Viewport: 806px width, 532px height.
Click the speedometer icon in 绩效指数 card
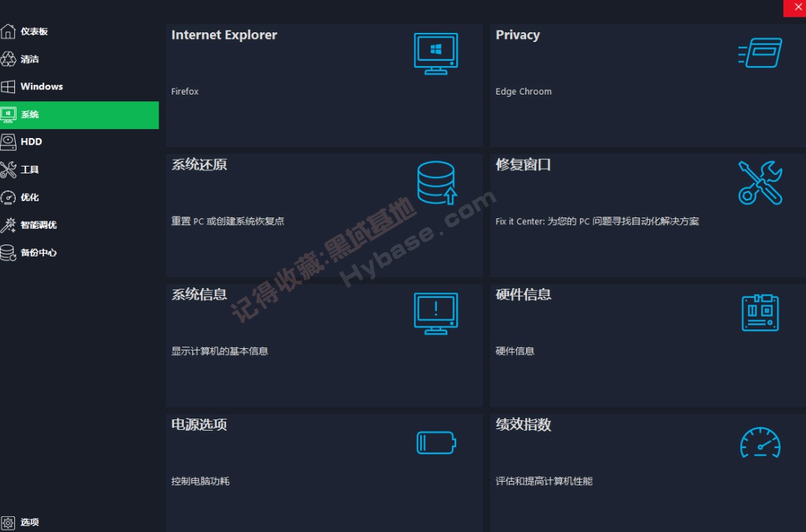760,442
